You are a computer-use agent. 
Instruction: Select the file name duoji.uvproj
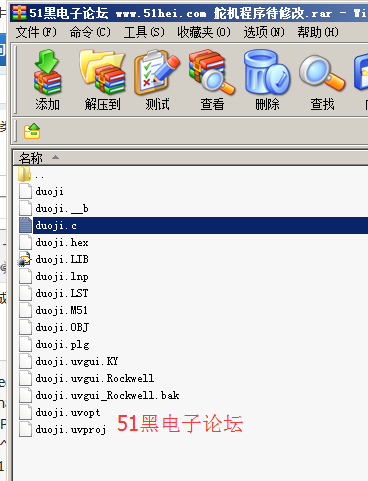click(71, 430)
